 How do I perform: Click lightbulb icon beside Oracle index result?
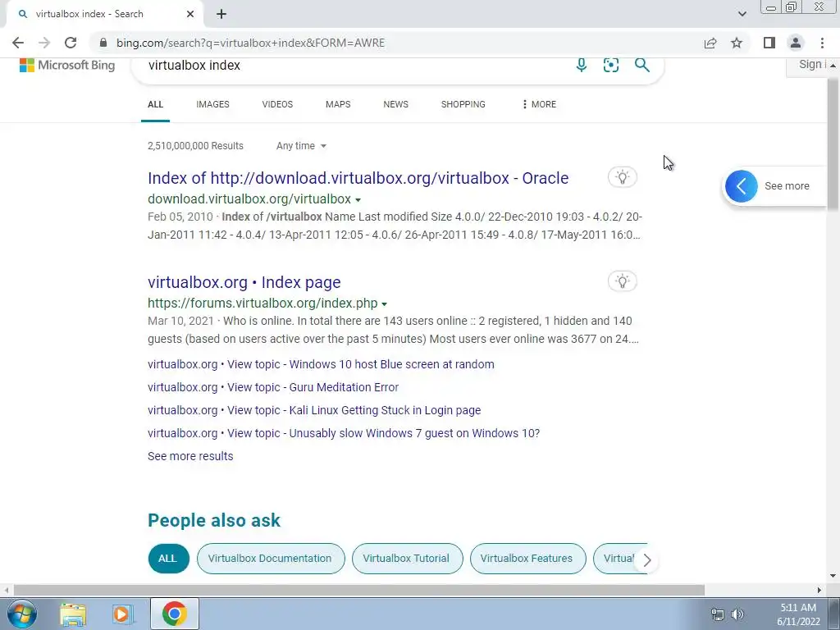622,177
